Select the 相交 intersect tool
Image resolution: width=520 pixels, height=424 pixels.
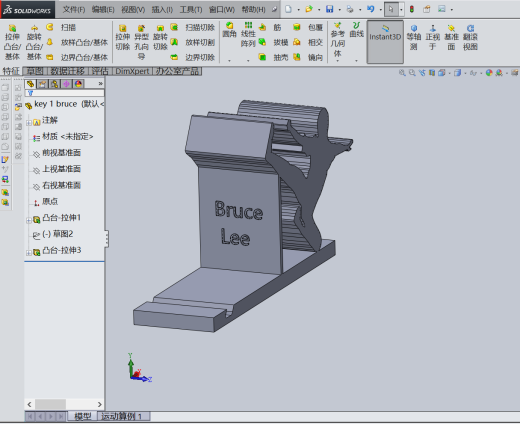(x=308, y=42)
